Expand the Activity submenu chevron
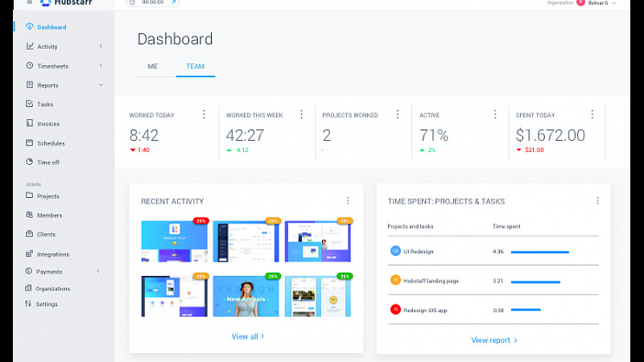The width and height of the screenshot is (644, 362). tap(101, 46)
